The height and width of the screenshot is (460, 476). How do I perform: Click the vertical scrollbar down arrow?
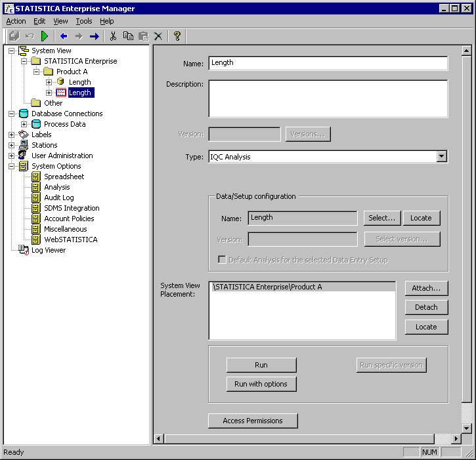467,428
